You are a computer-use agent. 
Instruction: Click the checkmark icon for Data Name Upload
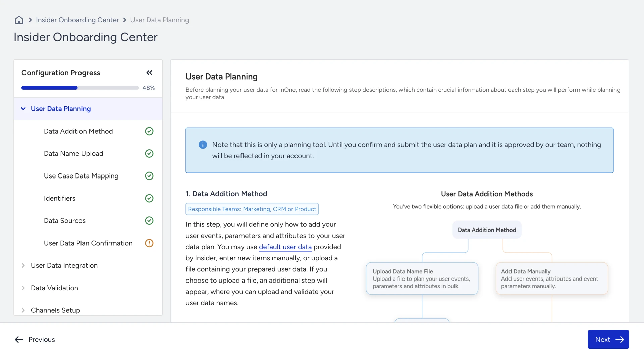[149, 154]
